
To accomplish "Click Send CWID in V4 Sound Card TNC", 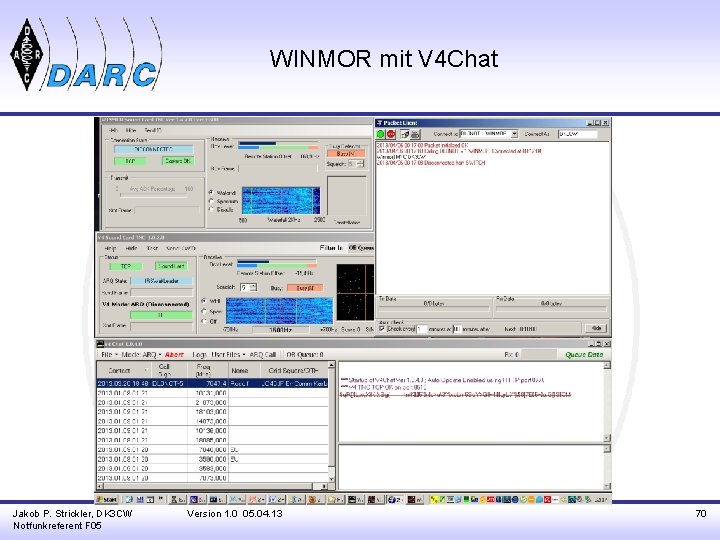I will pyautogui.click(x=181, y=248).
